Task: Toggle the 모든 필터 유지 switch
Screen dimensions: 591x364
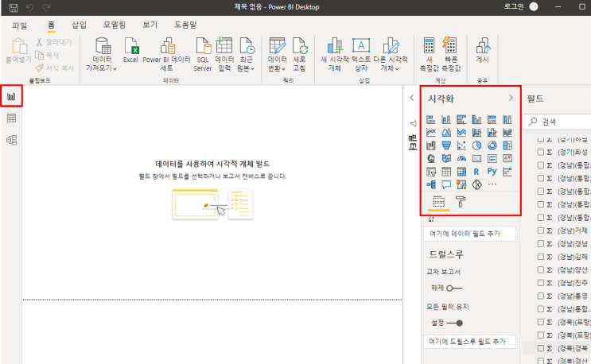Action: 454,323
